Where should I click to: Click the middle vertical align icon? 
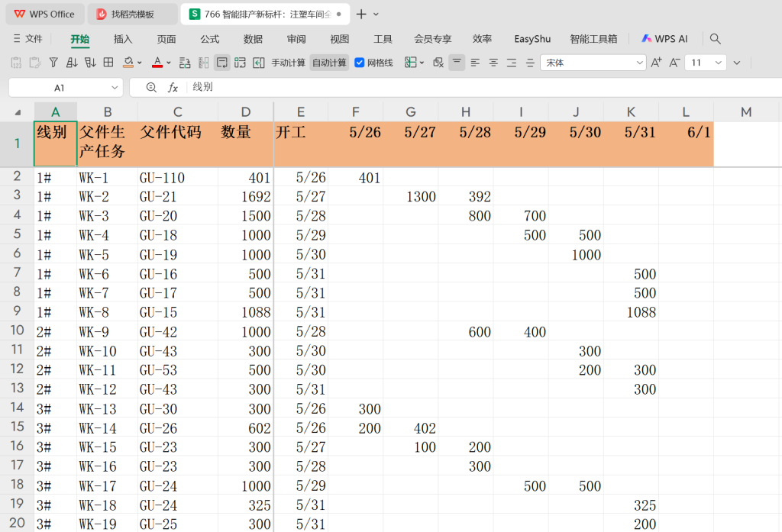pyautogui.click(x=530, y=63)
